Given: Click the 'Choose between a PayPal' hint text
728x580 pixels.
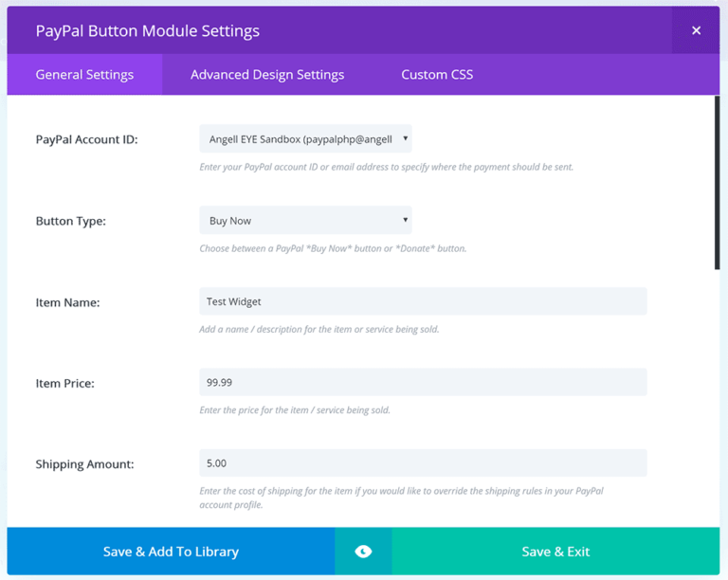Looking at the screenshot, I should pos(333,248).
